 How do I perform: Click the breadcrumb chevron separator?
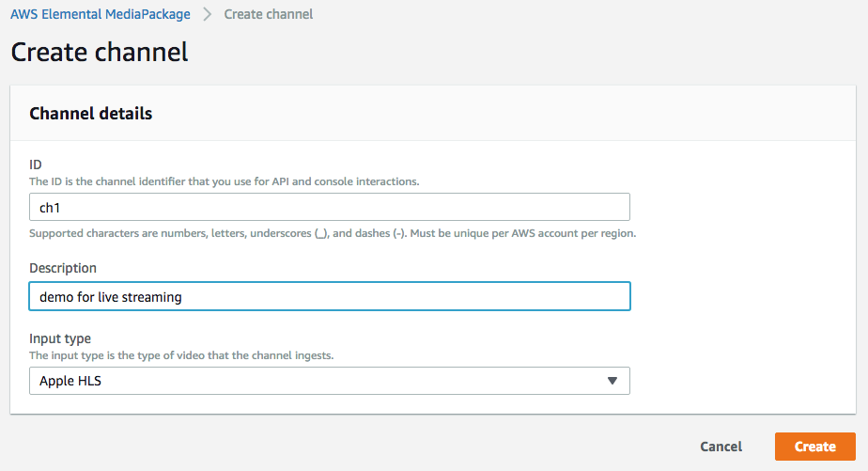(207, 14)
